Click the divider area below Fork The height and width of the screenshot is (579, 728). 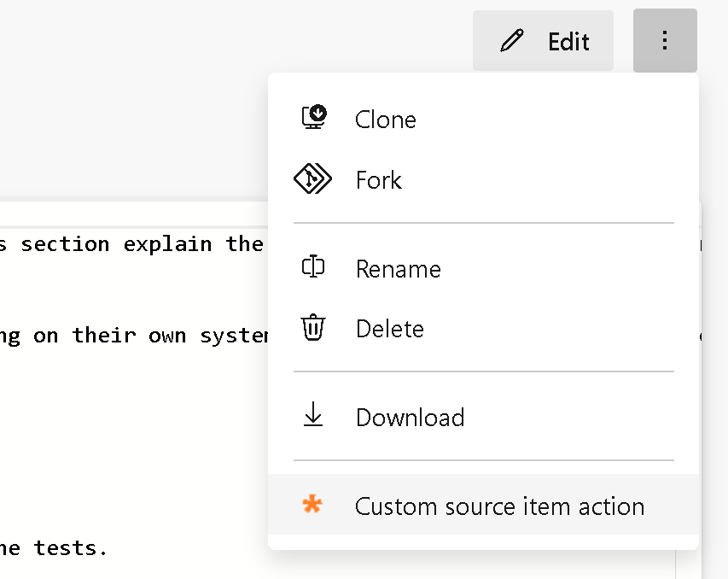tap(482, 221)
